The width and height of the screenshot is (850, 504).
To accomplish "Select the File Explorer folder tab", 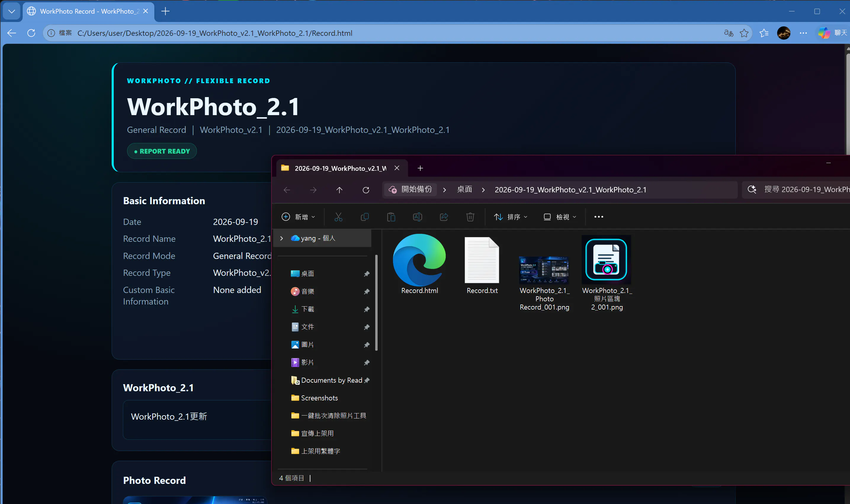I will (x=340, y=168).
